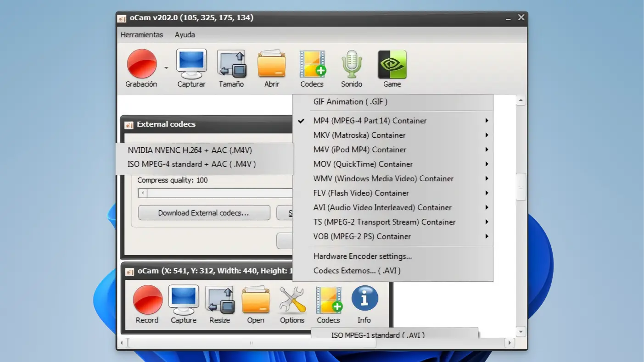Click the blue Info icon
The image size is (644, 362).
pyautogui.click(x=364, y=300)
